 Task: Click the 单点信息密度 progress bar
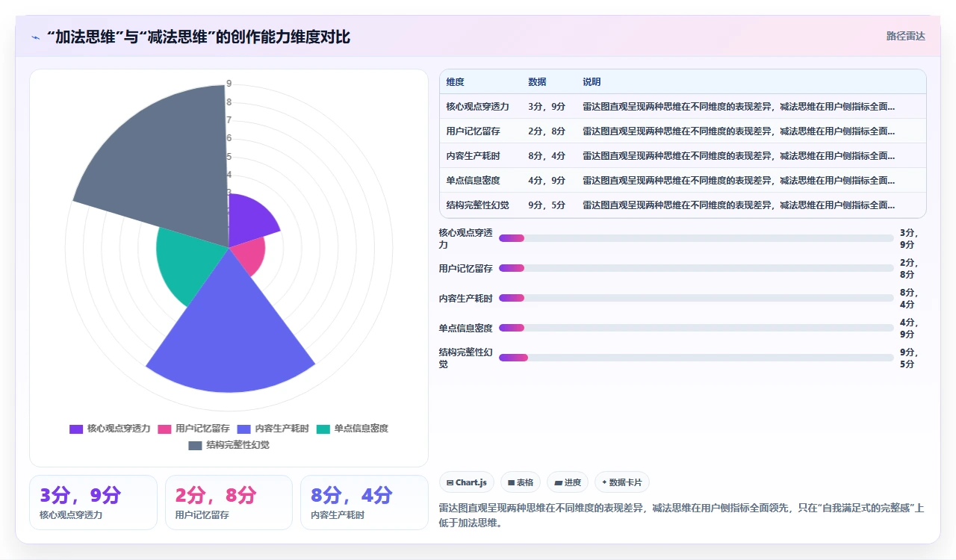696,328
